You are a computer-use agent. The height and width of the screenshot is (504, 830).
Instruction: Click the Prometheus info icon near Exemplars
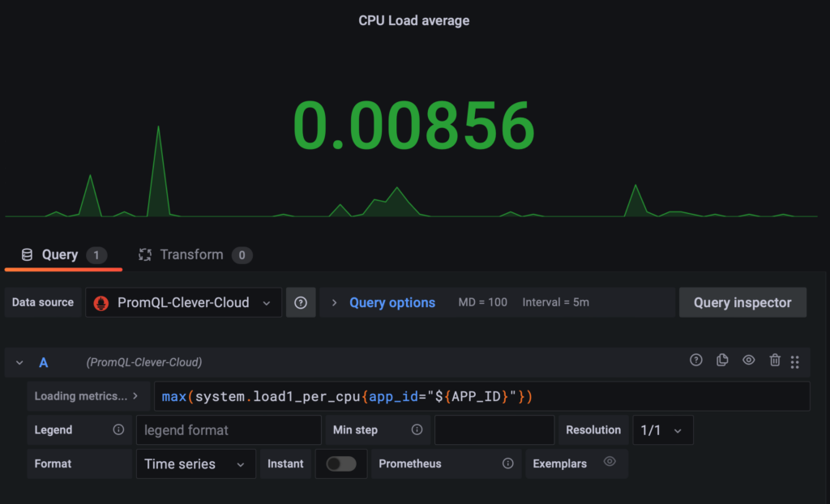click(x=507, y=463)
